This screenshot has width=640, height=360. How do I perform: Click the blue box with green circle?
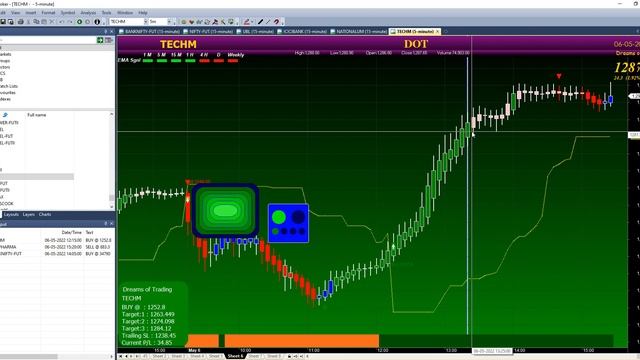tap(288, 223)
